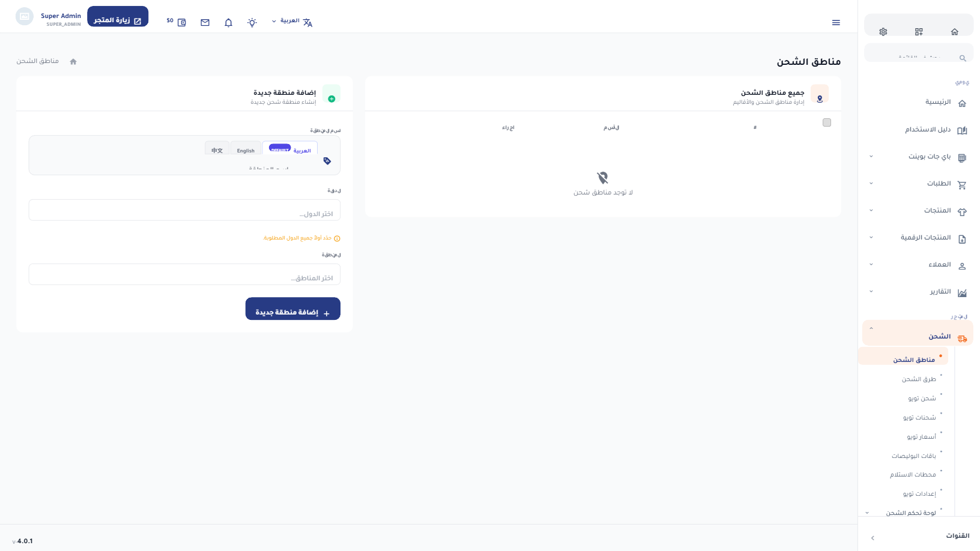This screenshot has height=551, width=980.
Task: Switch to the العربية name tab
Action: click(290, 148)
